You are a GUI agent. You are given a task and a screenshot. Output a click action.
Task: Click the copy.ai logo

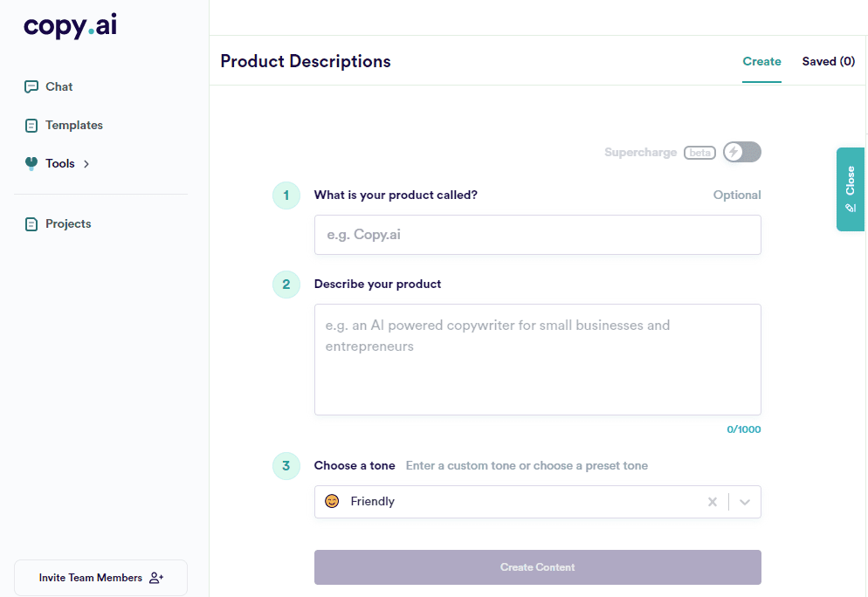pos(70,26)
